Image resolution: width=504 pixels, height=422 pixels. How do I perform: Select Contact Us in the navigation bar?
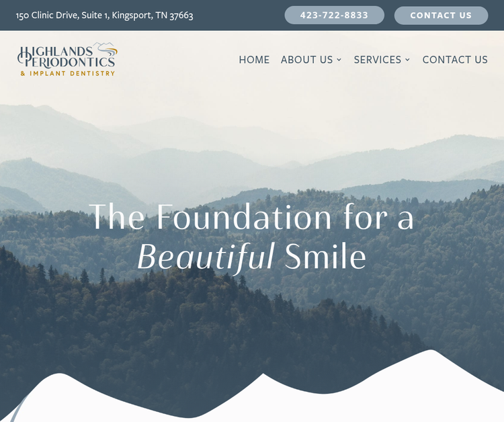(455, 60)
